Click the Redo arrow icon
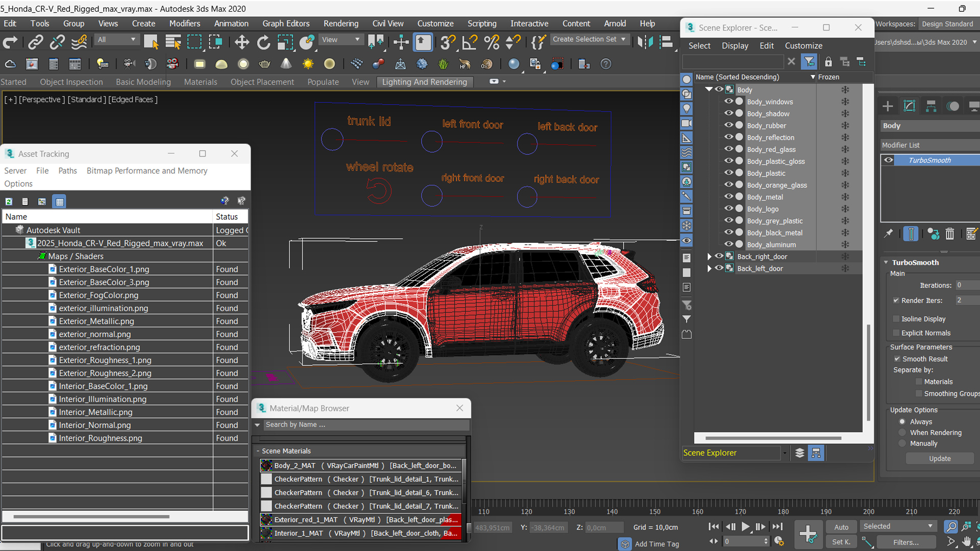The image size is (980, 551). click(10, 42)
